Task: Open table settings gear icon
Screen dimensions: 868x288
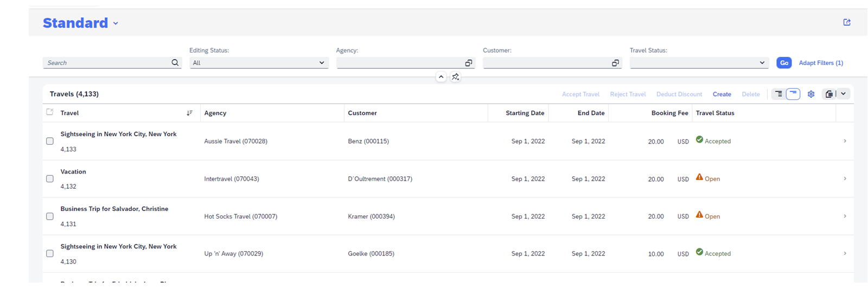Action: pyautogui.click(x=811, y=94)
